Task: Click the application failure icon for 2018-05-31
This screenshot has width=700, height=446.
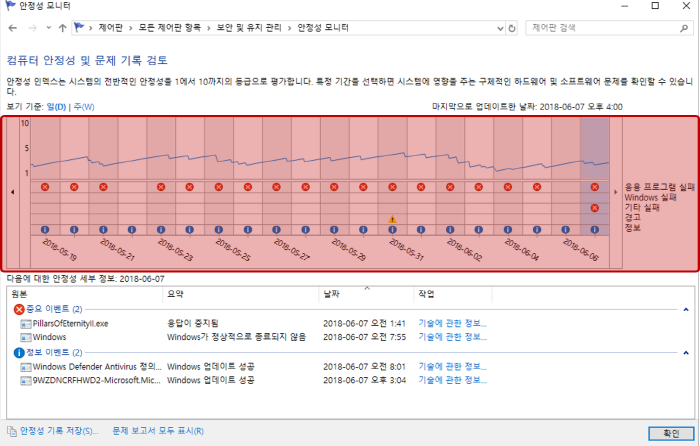Action: point(392,187)
